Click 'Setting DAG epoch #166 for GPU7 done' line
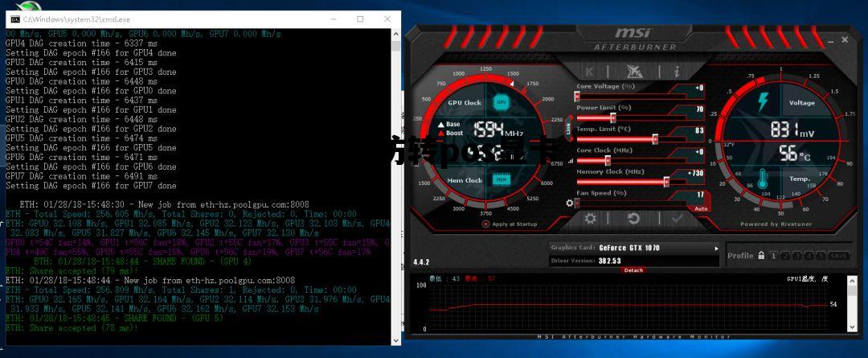Screen dimensions: 868x358 point(91,186)
